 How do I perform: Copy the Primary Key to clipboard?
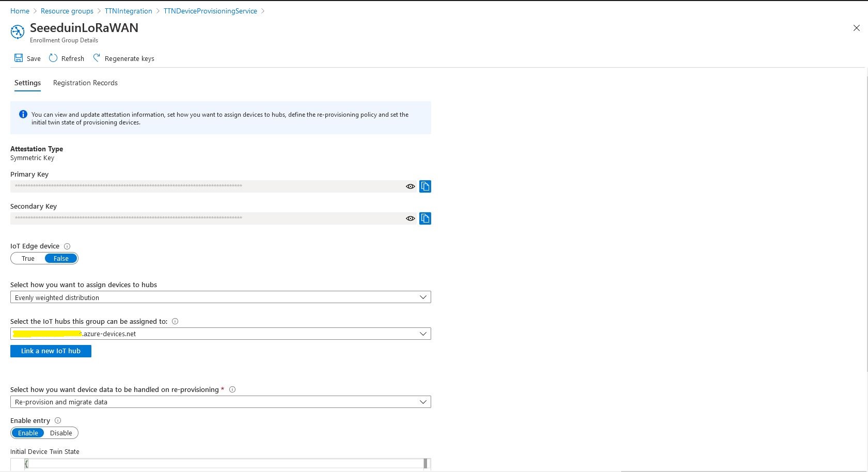click(425, 186)
